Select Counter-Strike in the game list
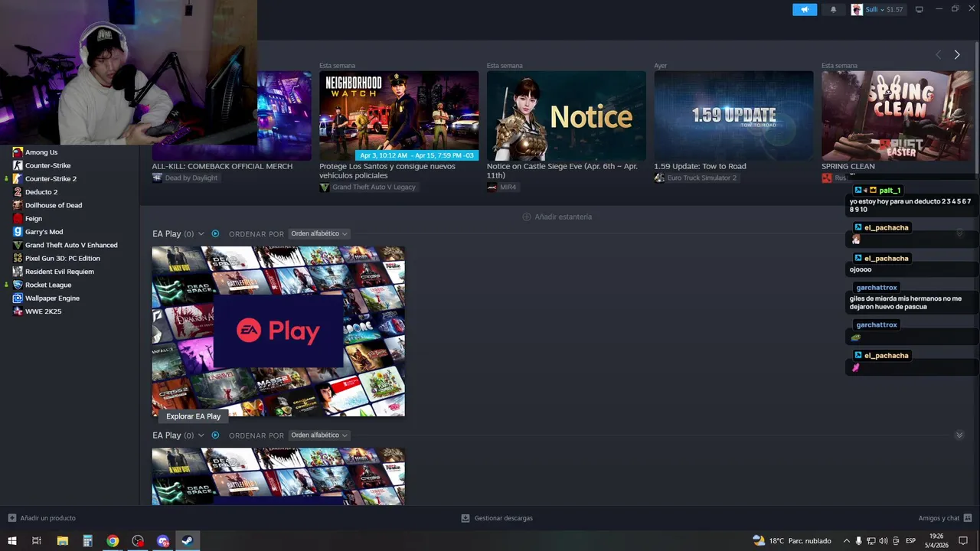The height and width of the screenshot is (551, 980). 47,165
